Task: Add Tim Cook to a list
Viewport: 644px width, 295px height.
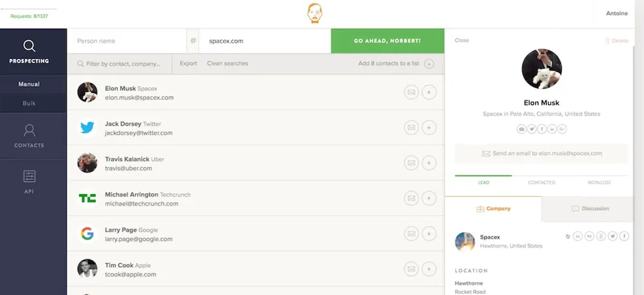Action: click(428, 269)
